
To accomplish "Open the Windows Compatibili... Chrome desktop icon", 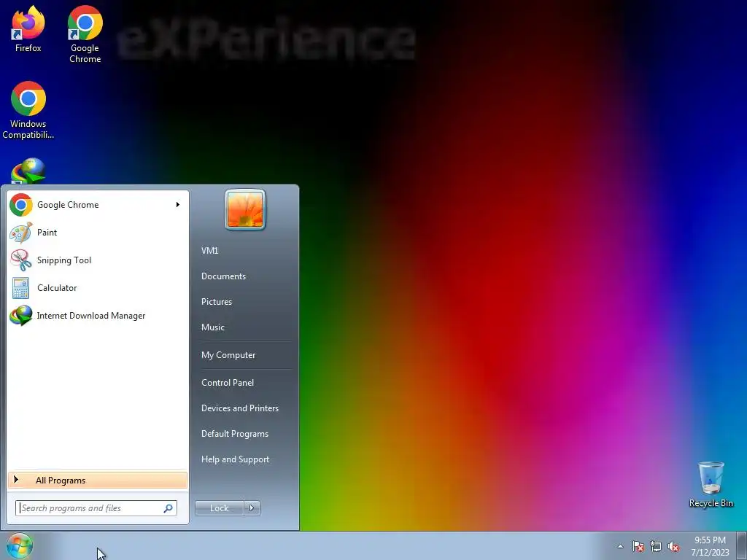I will [x=28, y=111].
